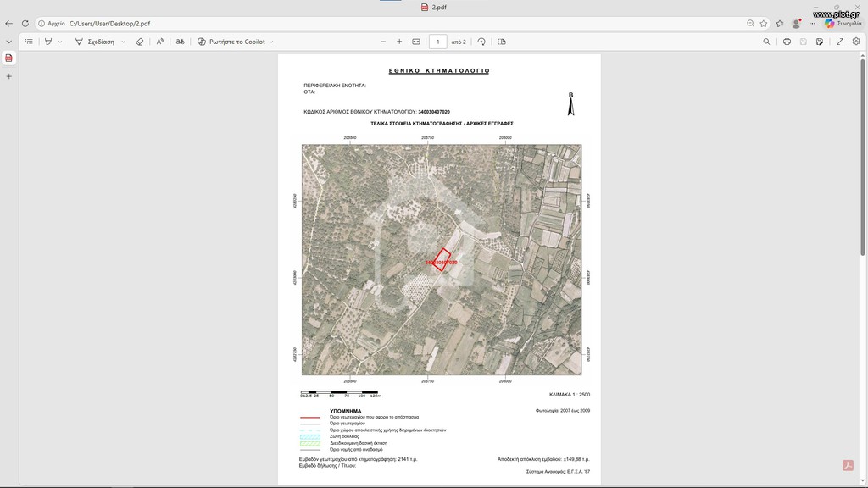Expand highlighter colour options arrow

[x=60, y=42]
